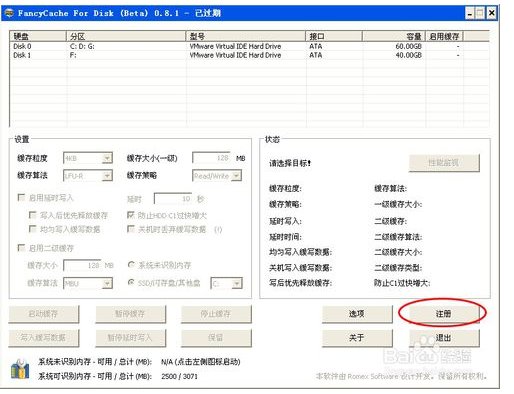The image size is (514, 394).
Task: Minimize the FancyCache window
Action: click(470, 13)
